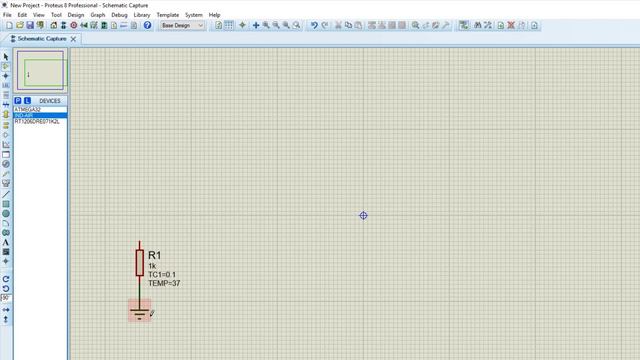This screenshot has width=640, height=360.
Task: Open the Graph menu
Action: pyautogui.click(x=98, y=15)
